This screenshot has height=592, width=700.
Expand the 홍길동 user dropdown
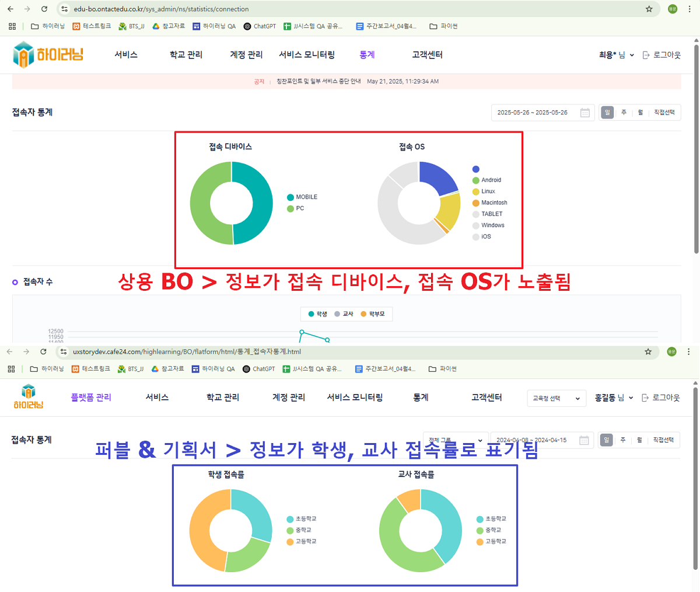[614, 398]
